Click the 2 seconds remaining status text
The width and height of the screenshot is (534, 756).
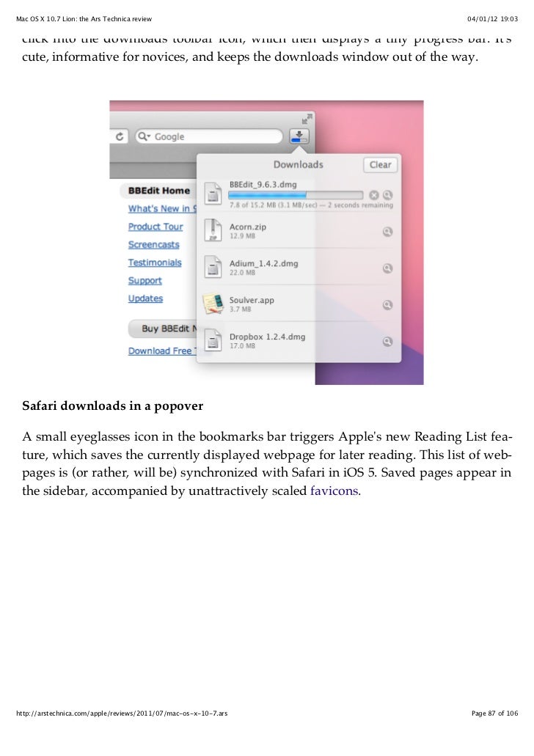[x=360, y=205]
